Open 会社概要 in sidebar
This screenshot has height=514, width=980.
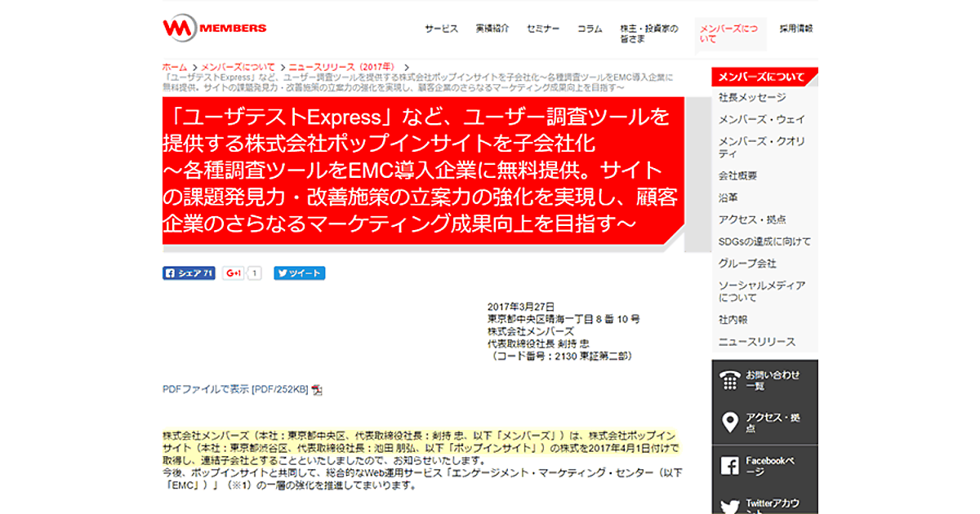(x=737, y=175)
